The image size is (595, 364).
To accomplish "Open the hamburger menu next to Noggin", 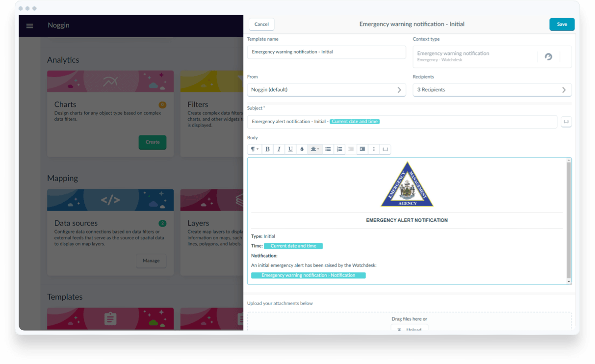I will click(x=29, y=26).
